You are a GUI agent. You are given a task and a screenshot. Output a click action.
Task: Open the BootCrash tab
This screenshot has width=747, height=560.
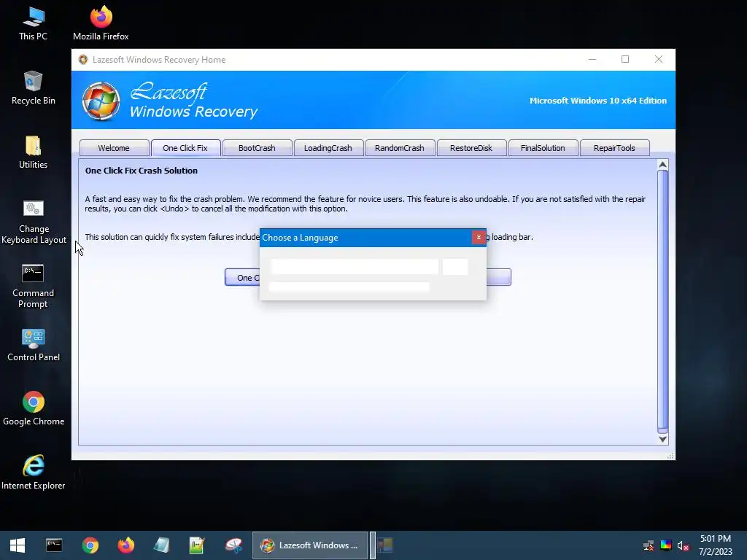(x=257, y=148)
